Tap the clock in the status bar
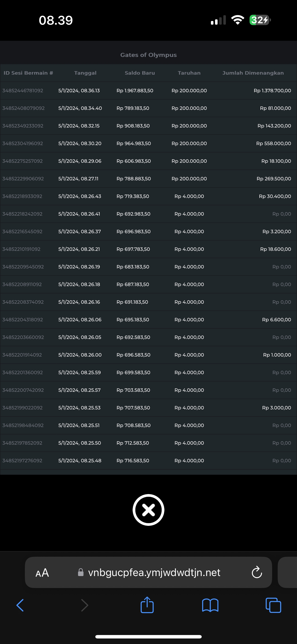 point(56,20)
